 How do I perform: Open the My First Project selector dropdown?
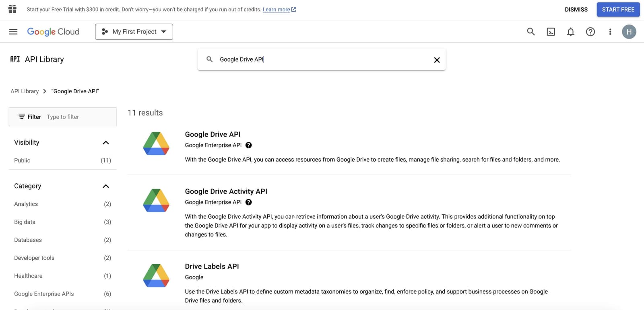point(134,32)
